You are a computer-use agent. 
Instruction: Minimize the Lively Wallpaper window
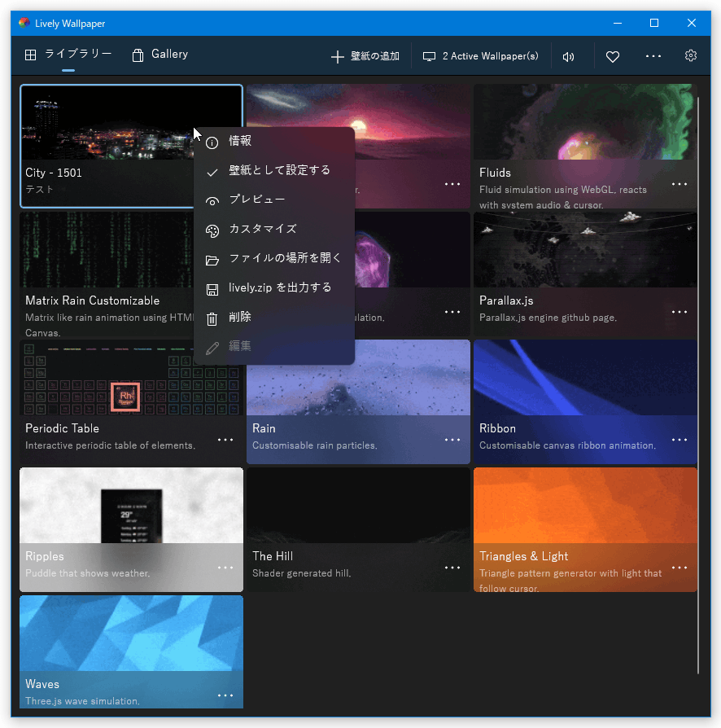618,24
